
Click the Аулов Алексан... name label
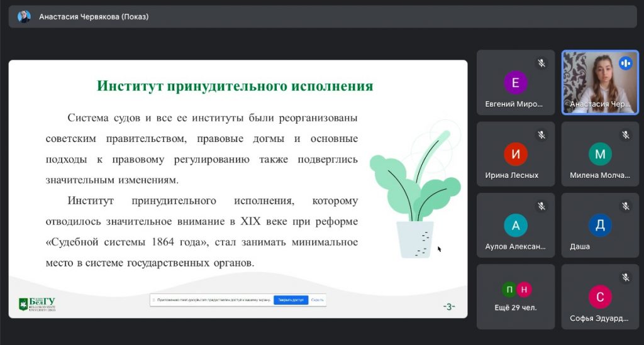[x=515, y=246]
